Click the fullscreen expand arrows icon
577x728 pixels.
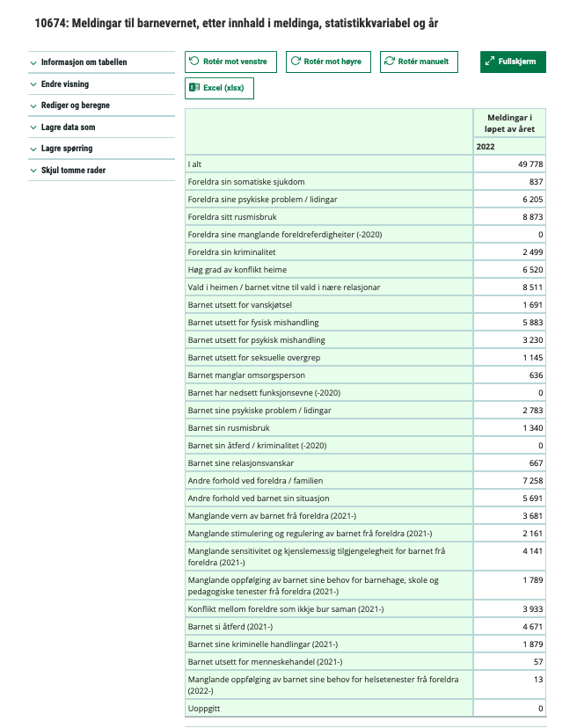pos(489,62)
